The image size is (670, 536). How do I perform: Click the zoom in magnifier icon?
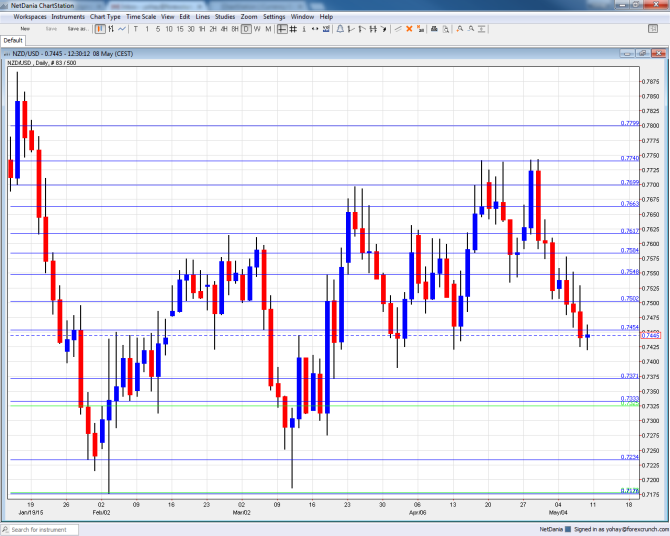click(x=460, y=29)
